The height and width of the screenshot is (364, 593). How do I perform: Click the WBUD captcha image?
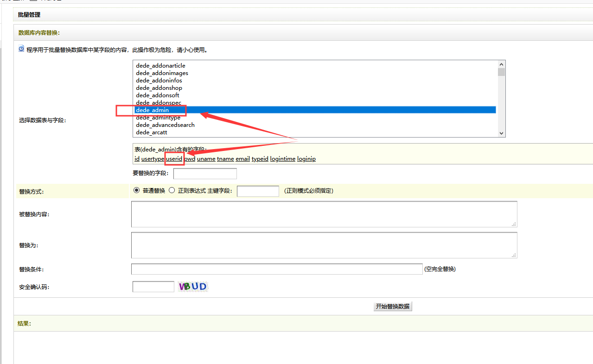[x=193, y=287]
